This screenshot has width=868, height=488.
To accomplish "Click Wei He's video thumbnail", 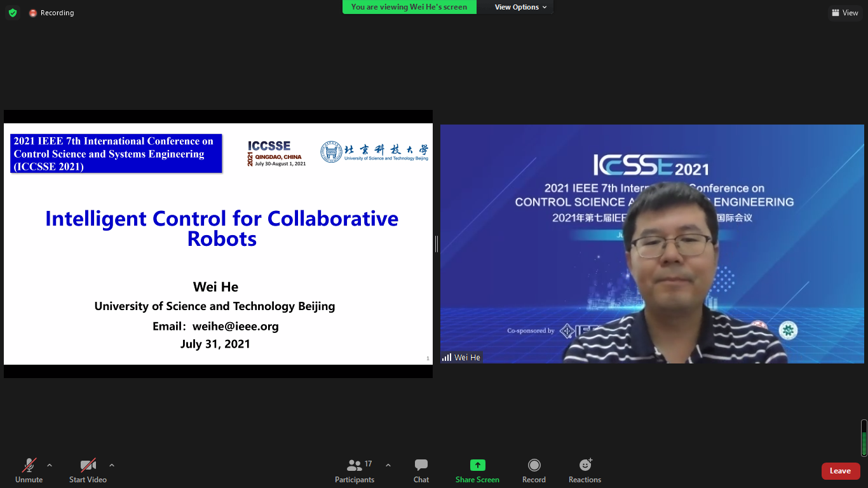I will tap(652, 244).
